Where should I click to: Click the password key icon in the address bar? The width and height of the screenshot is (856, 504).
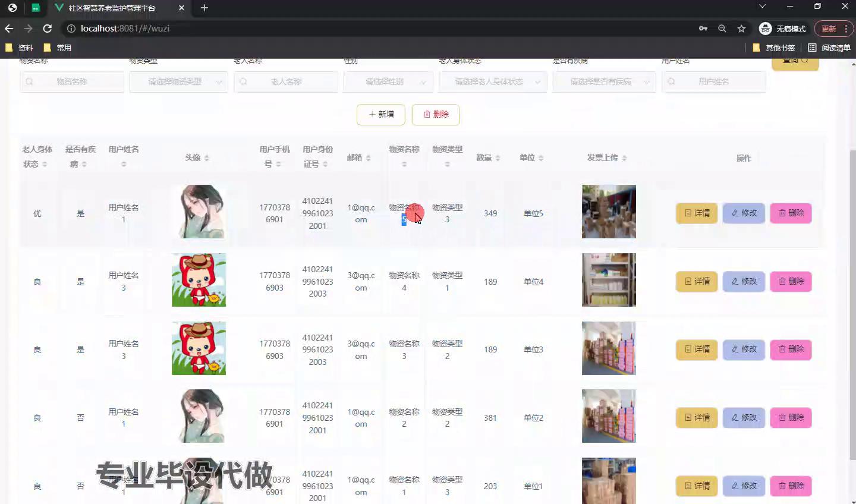coord(703,29)
